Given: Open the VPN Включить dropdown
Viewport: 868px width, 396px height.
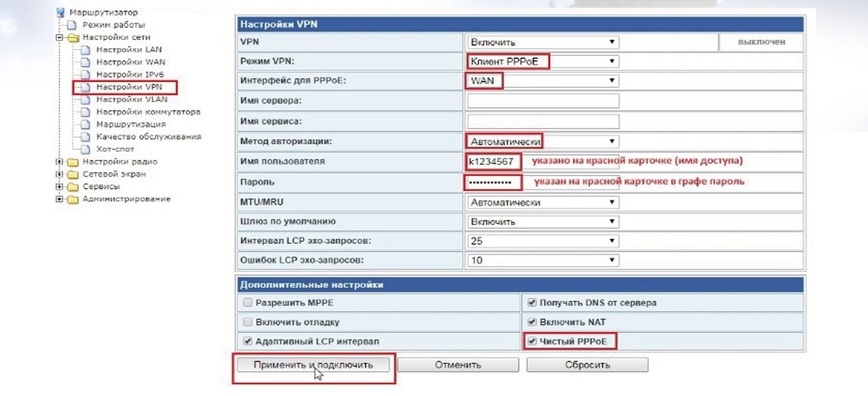Looking at the screenshot, I should 543,42.
